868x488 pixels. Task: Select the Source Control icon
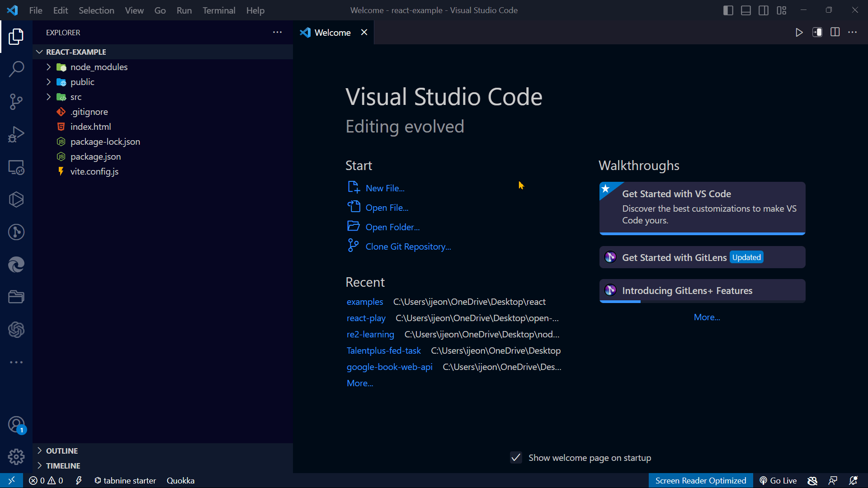[16, 101]
